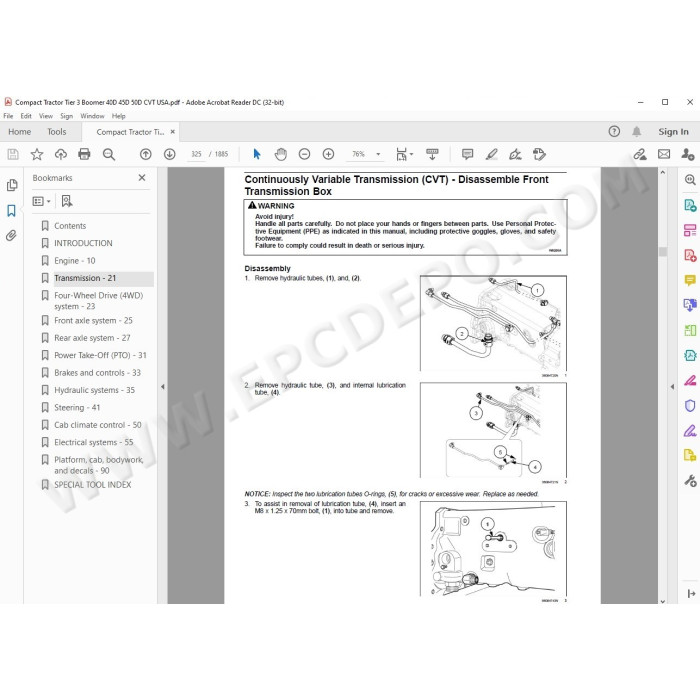Screen dimensions: 700x700
Task: Click the Sign In link
Action: [x=673, y=132]
